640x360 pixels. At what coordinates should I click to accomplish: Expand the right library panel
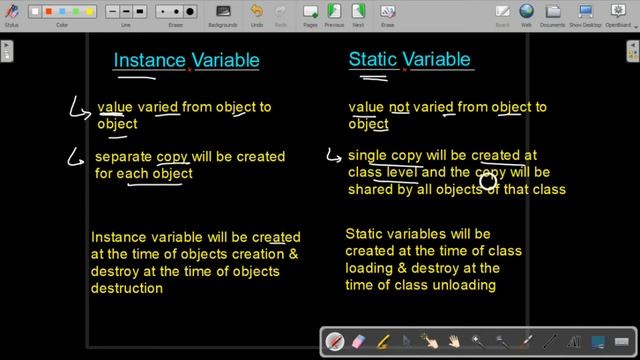pyautogui.click(x=633, y=51)
